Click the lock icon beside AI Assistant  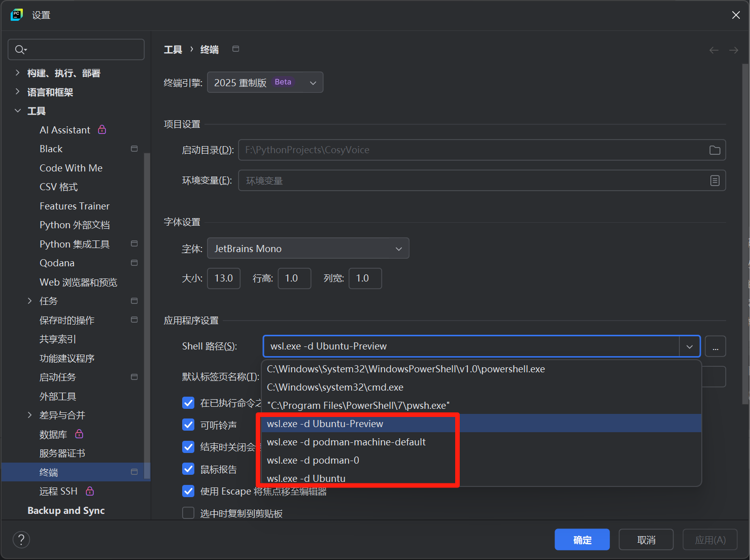tap(102, 129)
